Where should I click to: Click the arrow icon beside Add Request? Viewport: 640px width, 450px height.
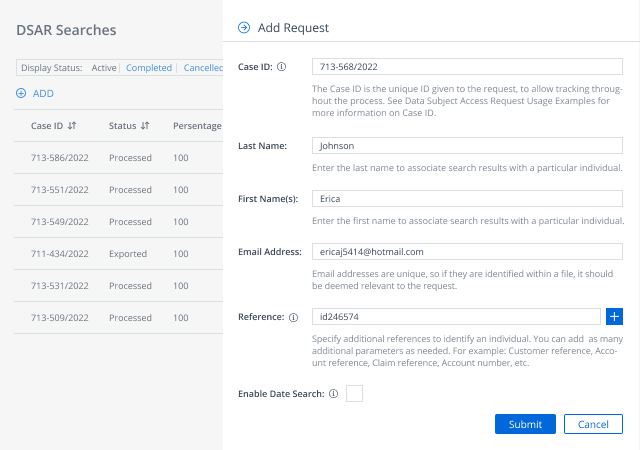(244, 28)
